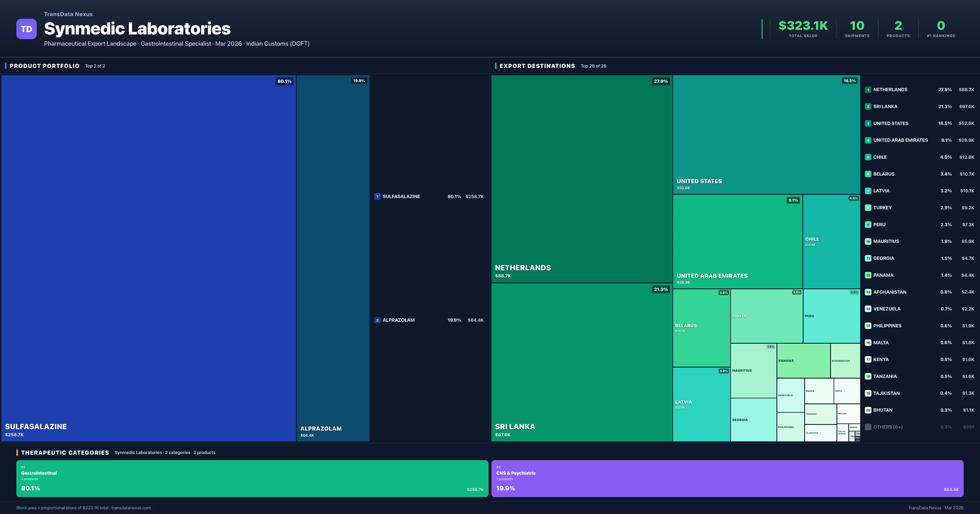
Task: Select the gray badge beside OTHERS (6+)
Action: click(868, 426)
